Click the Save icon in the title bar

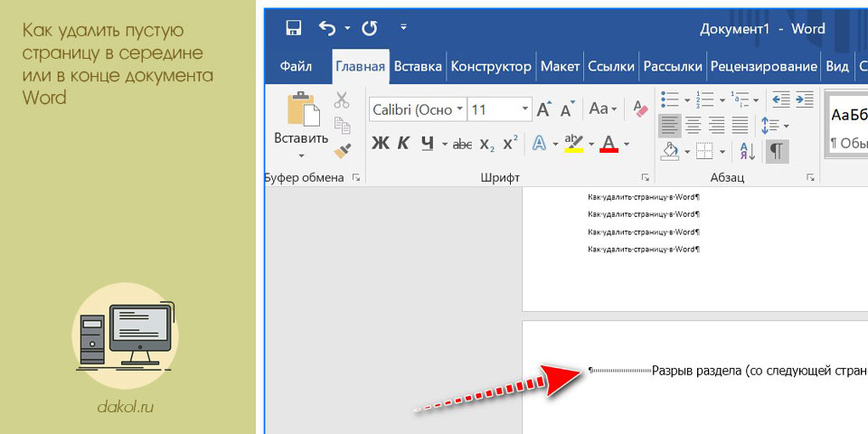click(293, 28)
